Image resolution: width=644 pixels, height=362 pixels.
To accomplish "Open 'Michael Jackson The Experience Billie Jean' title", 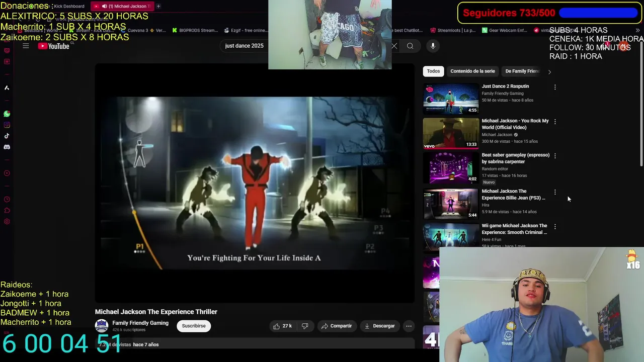I will [513, 195].
